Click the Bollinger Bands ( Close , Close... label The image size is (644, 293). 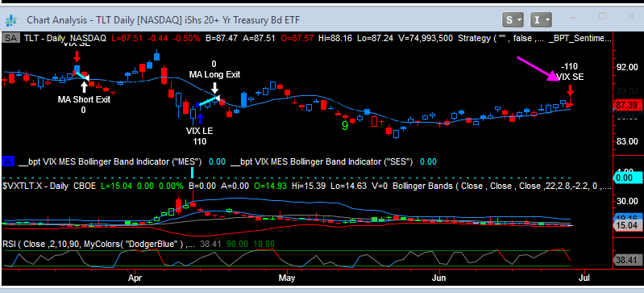(x=502, y=186)
